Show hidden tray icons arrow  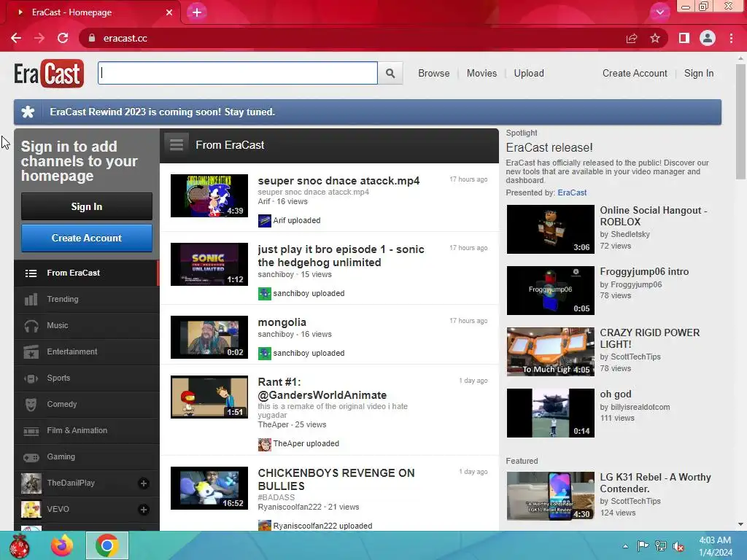625,546
